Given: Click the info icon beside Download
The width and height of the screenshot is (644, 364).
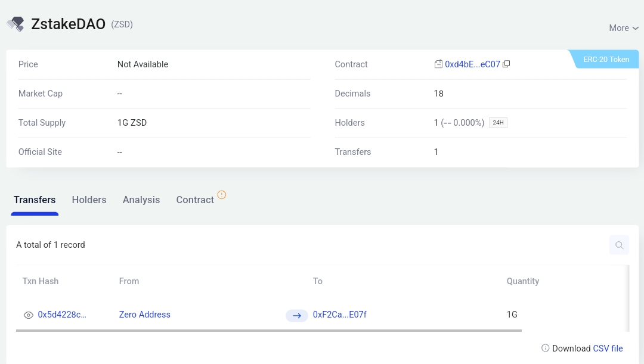Looking at the screenshot, I should pos(545,348).
